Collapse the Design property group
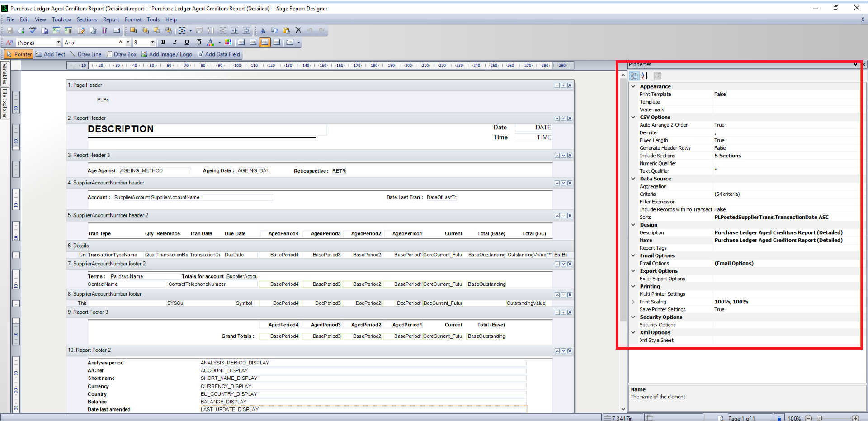868x421 pixels. coord(633,225)
